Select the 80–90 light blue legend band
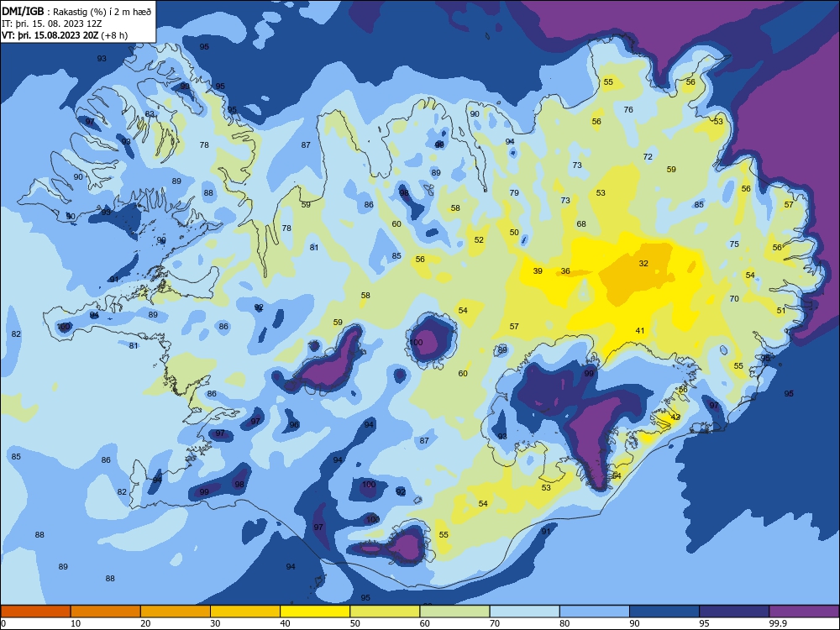The width and height of the screenshot is (840, 630). pyautogui.click(x=595, y=612)
